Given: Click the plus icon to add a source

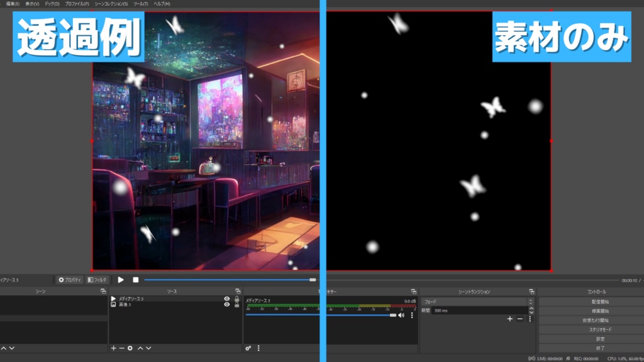Looking at the screenshot, I should click(x=113, y=348).
